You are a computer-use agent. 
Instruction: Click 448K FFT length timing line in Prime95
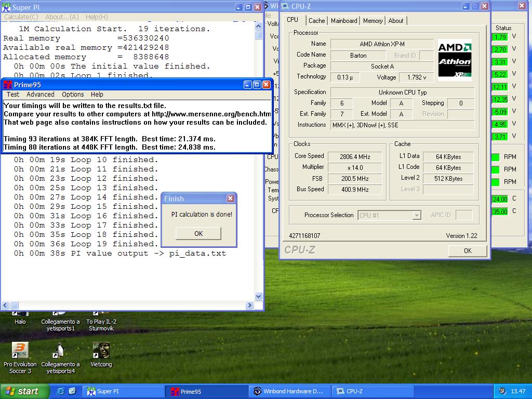109,147
